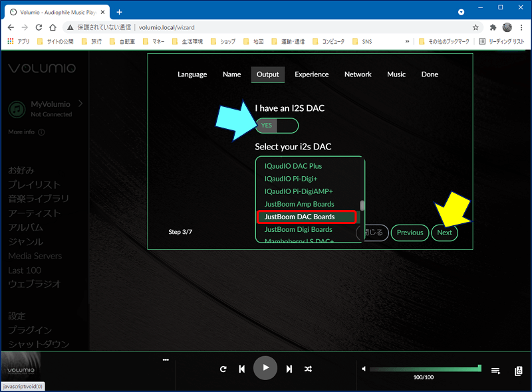Image resolution: width=532 pixels, height=392 pixels.
Task: Open the Chrome three-dot menu
Action: pos(521,27)
